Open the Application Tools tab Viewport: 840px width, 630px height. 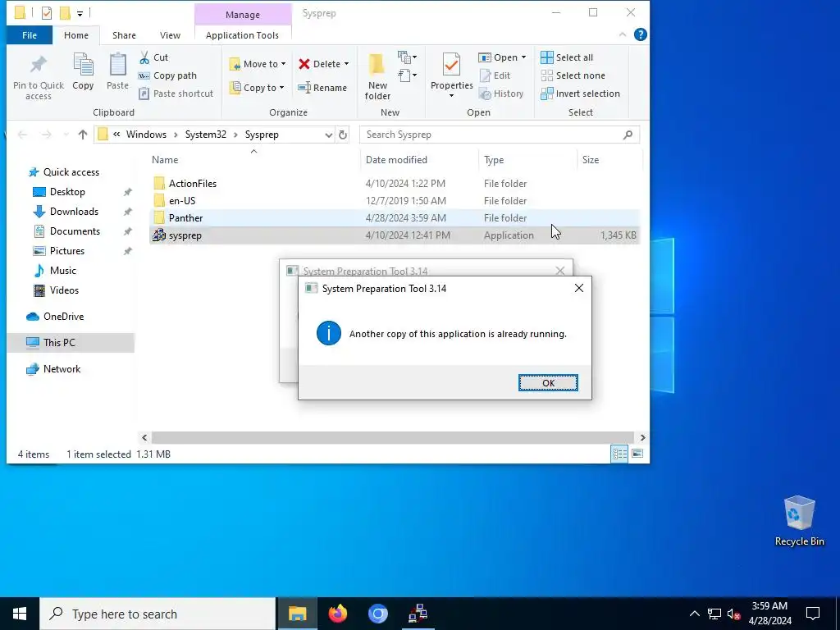click(x=242, y=34)
